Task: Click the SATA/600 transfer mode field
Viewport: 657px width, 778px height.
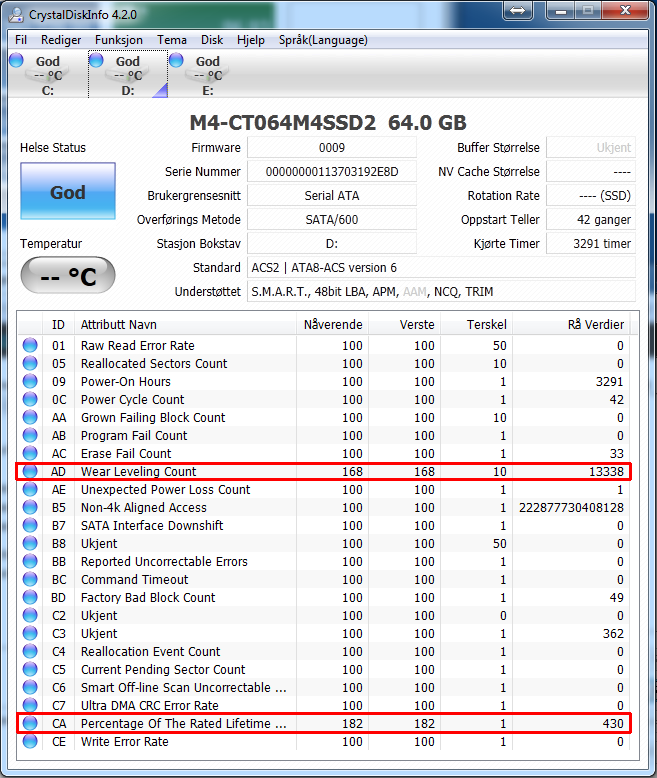Action: tap(332, 219)
